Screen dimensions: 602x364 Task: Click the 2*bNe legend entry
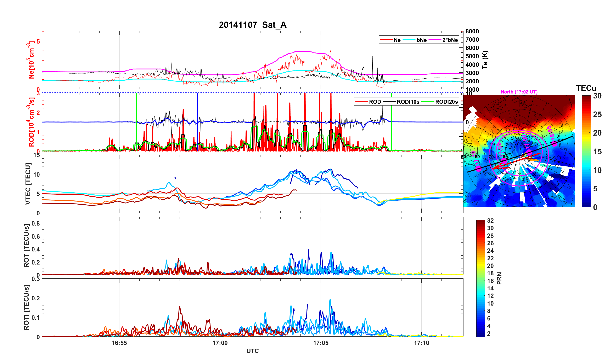pos(450,40)
